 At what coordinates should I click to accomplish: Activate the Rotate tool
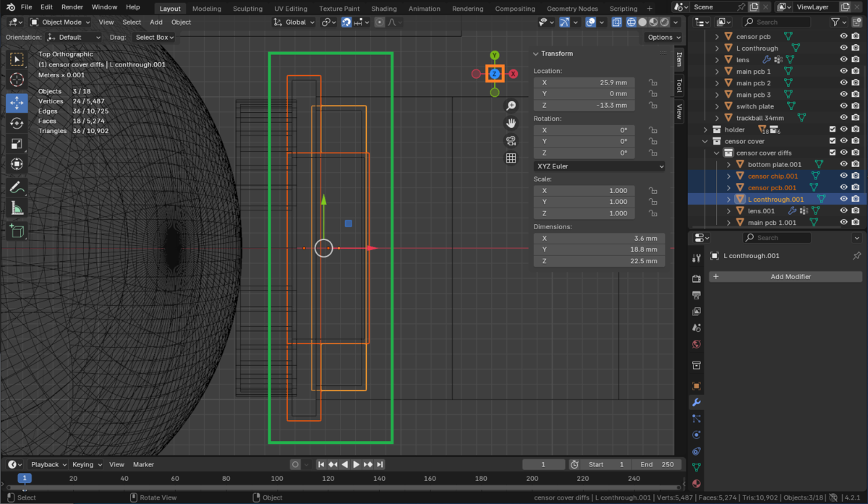17,124
